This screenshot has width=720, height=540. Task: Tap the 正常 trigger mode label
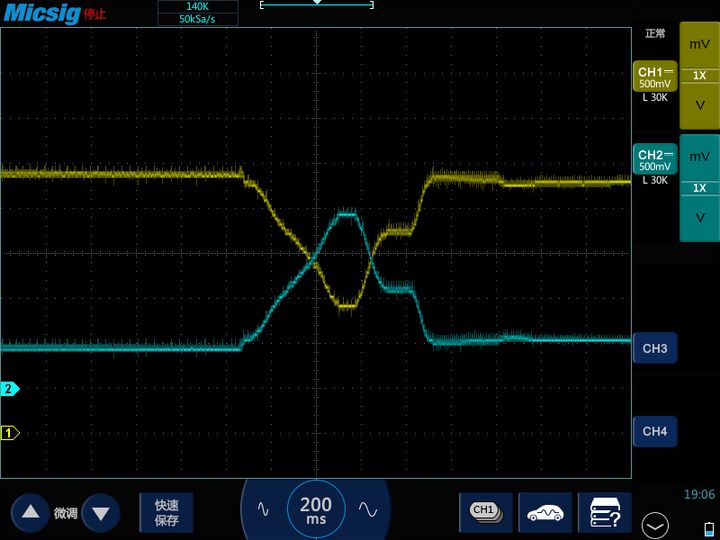tap(655, 34)
